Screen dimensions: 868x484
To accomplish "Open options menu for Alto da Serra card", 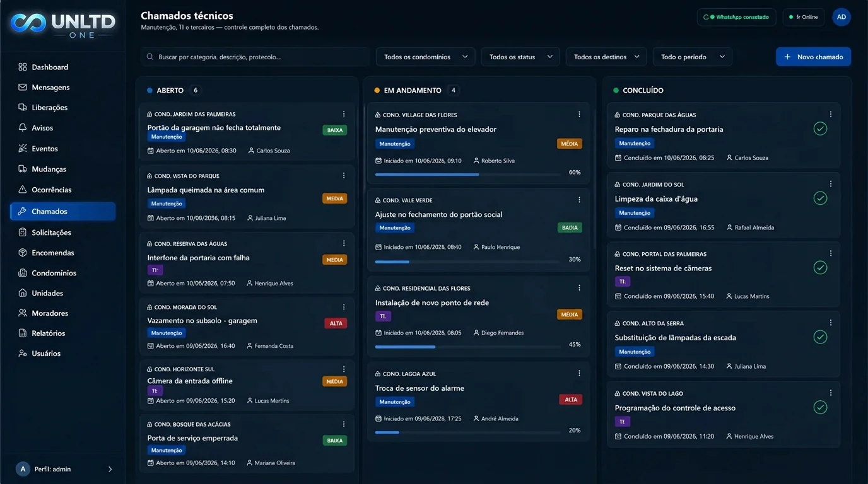I will click(830, 323).
